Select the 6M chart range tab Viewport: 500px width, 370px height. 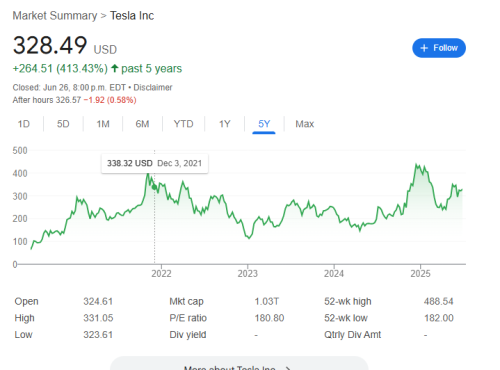pyautogui.click(x=142, y=124)
